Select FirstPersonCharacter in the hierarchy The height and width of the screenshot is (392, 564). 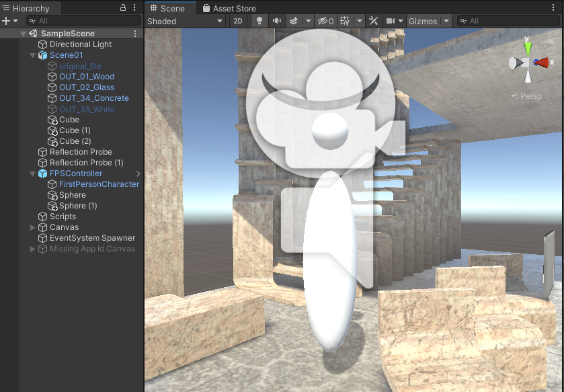pos(99,184)
